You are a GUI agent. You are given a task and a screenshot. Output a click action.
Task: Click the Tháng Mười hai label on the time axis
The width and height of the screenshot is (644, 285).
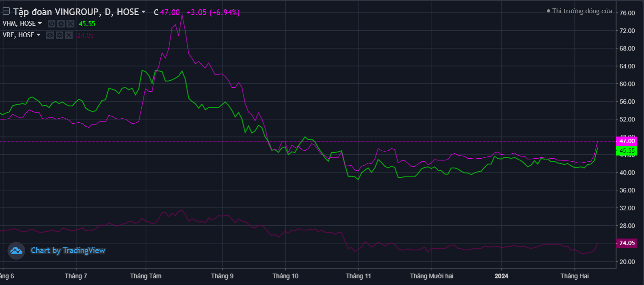click(431, 276)
